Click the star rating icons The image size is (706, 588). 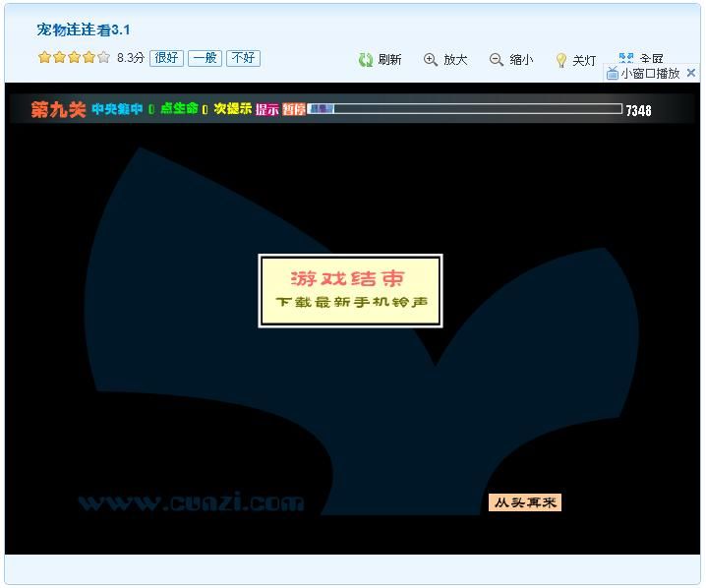(x=74, y=58)
